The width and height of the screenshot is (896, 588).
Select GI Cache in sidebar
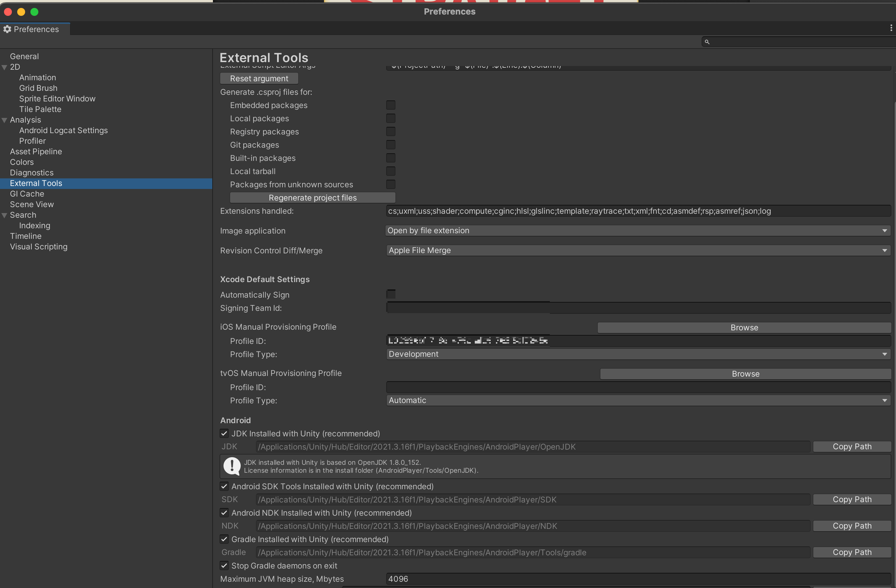27,194
